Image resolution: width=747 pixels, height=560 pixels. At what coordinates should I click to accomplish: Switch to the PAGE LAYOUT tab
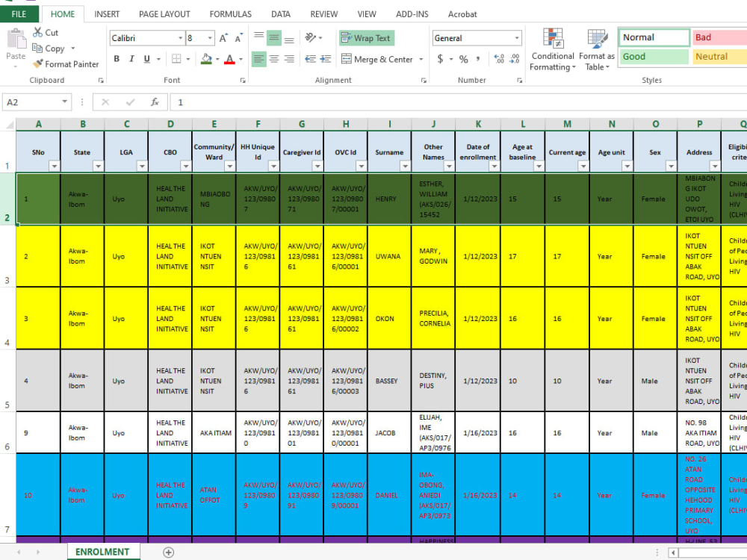164,14
